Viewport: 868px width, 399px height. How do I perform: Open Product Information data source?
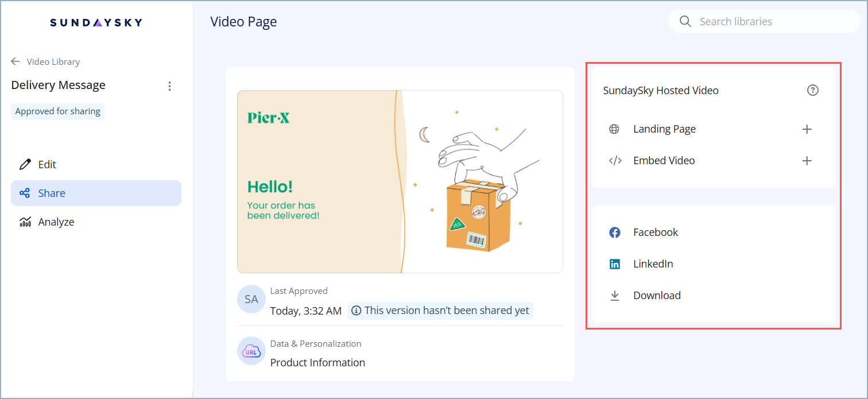(317, 362)
